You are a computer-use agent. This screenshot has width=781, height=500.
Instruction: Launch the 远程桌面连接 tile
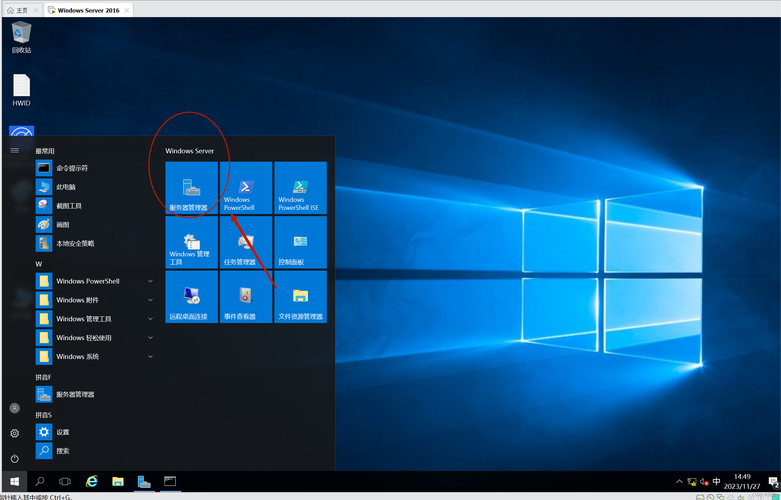tap(192, 297)
